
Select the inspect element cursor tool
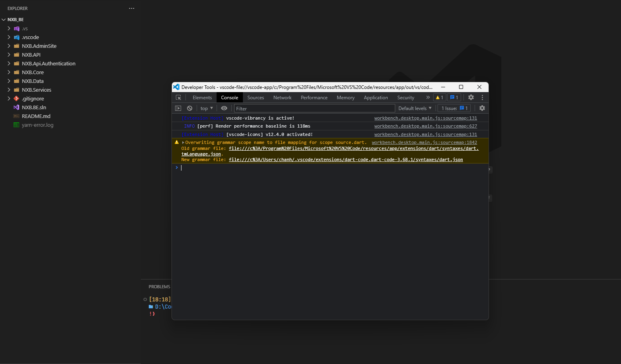click(179, 97)
